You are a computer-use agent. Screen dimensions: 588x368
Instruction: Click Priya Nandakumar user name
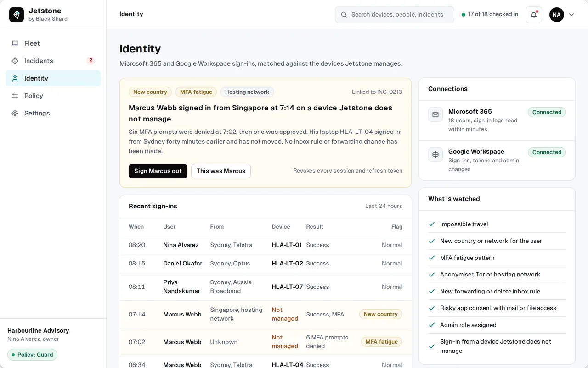point(182,287)
